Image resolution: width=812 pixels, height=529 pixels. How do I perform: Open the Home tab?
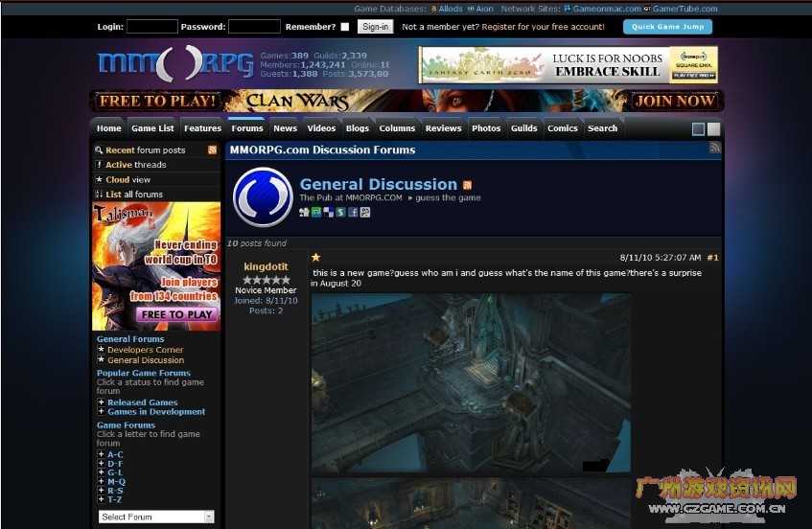coord(108,128)
